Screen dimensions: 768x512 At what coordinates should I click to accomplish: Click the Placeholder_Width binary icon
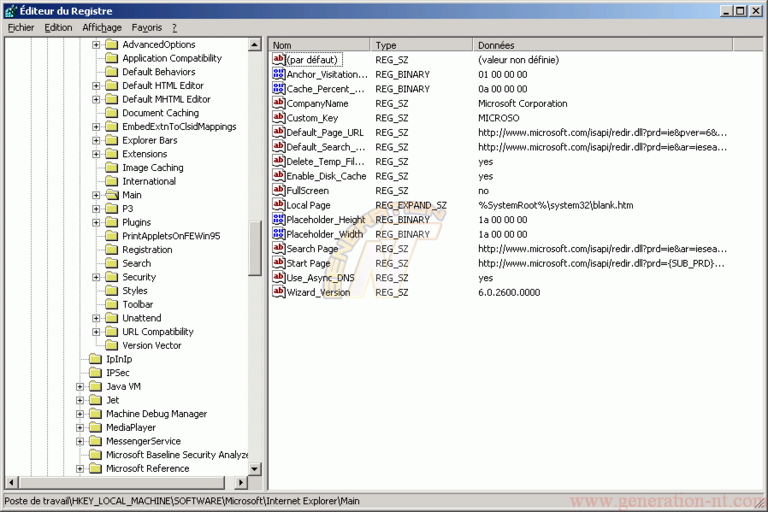coord(279,234)
